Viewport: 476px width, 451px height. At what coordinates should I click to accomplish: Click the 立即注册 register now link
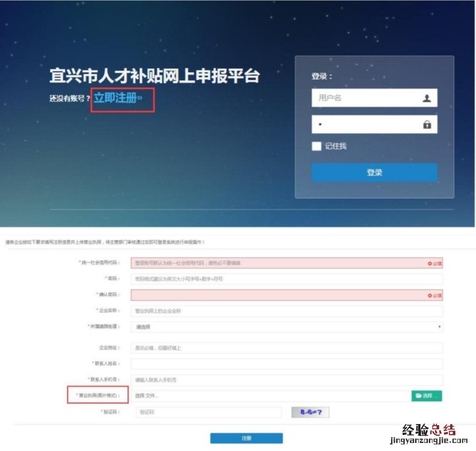point(118,98)
